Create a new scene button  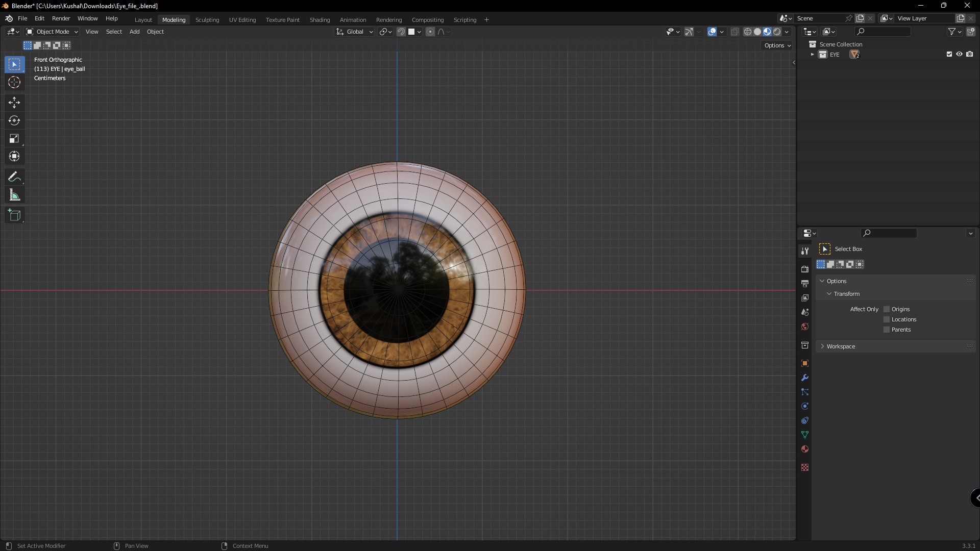860,18
